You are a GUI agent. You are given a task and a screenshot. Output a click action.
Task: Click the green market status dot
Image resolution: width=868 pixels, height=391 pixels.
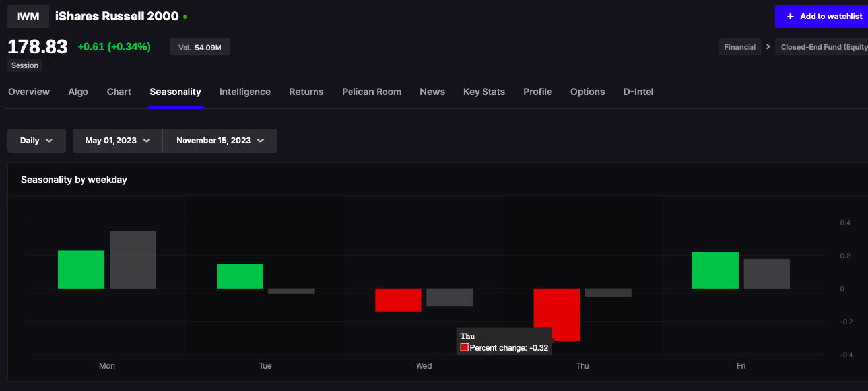coord(185,17)
